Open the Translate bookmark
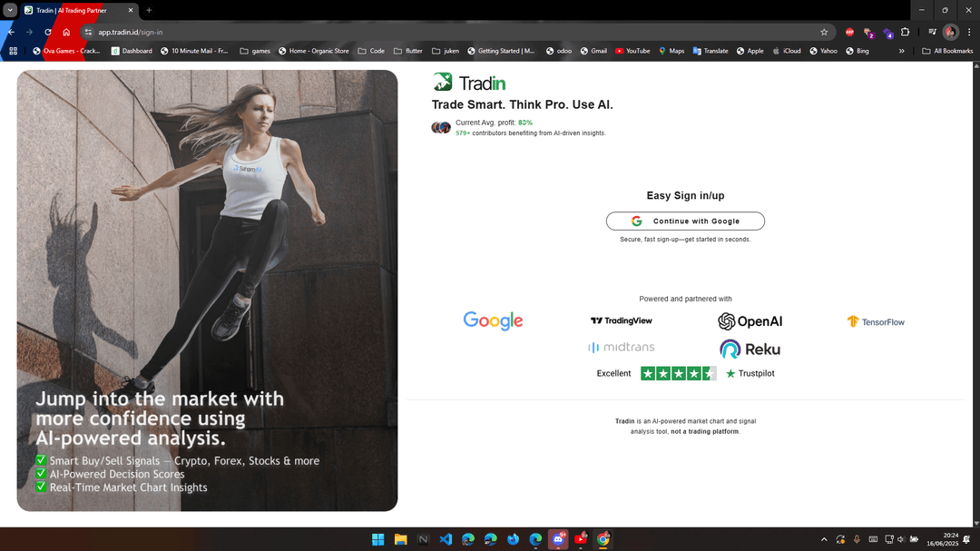980x551 pixels. [710, 51]
